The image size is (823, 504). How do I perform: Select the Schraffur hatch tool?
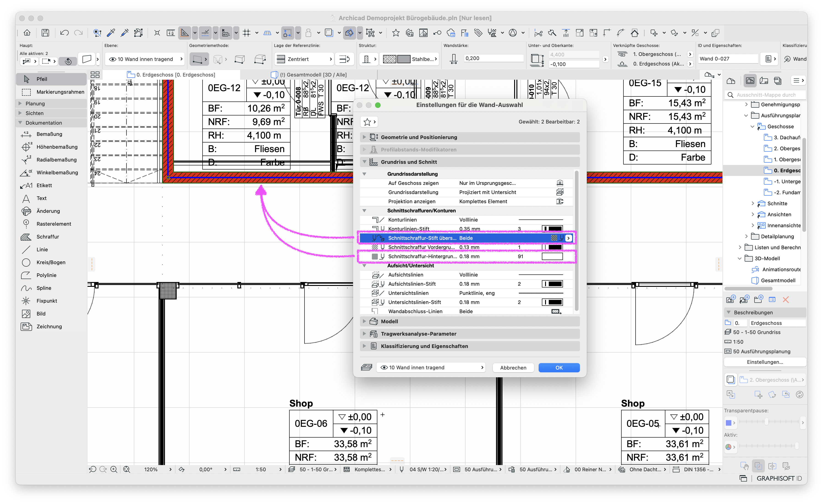[52, 237]
